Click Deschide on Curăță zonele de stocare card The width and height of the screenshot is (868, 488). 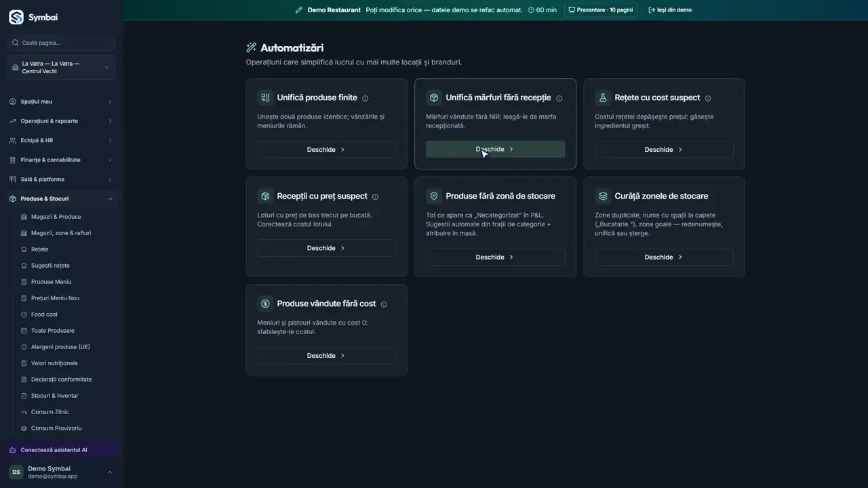[664, 258]
